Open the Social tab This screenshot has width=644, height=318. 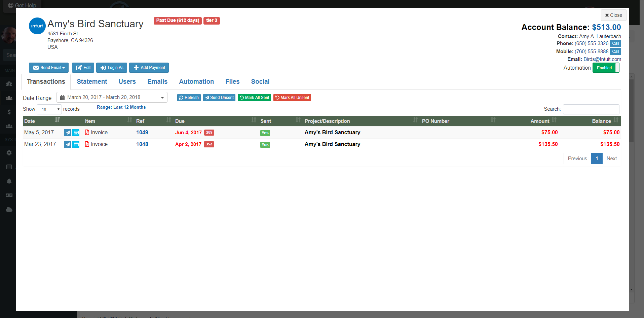pyautogui.click(x=260, y=81)
